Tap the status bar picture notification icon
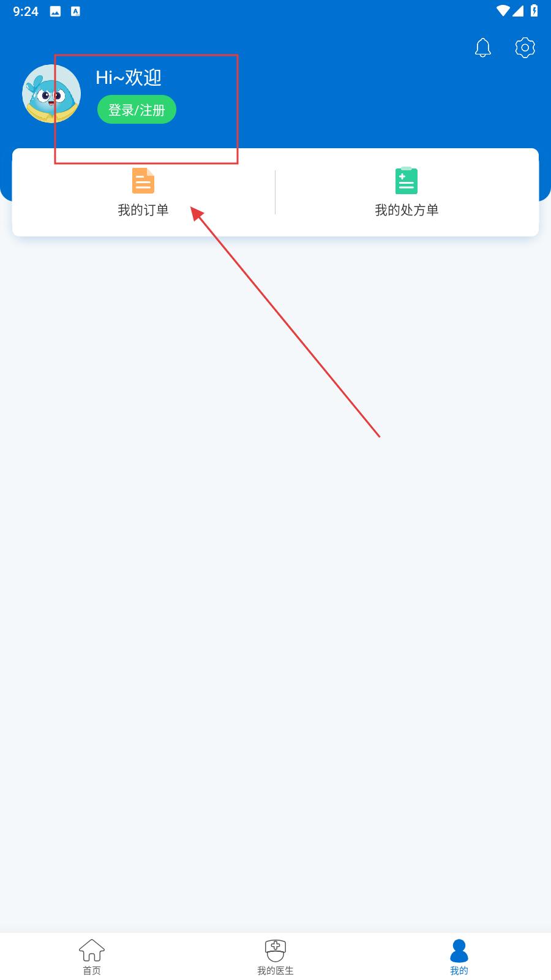Image resolution: width=551 pixels, height=980 pixels. 55,11
